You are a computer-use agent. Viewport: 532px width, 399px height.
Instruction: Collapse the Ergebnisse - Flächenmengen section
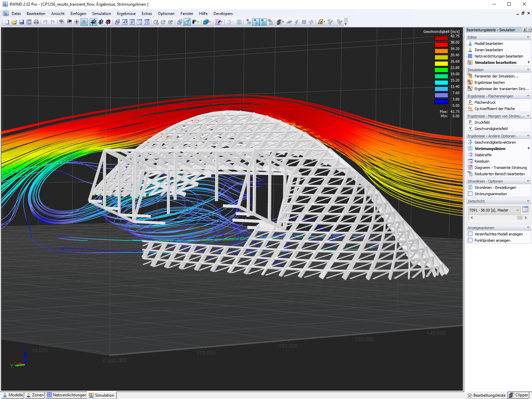(528, 96)
